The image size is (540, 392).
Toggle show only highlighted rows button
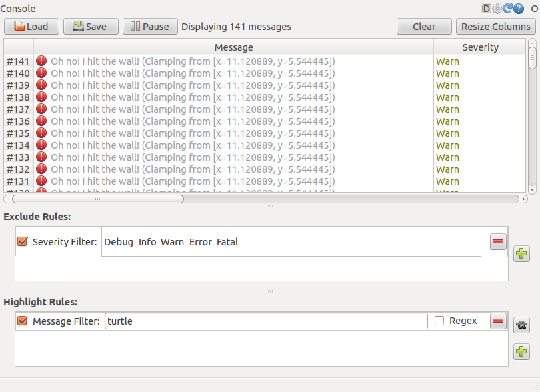click(521, 325)
